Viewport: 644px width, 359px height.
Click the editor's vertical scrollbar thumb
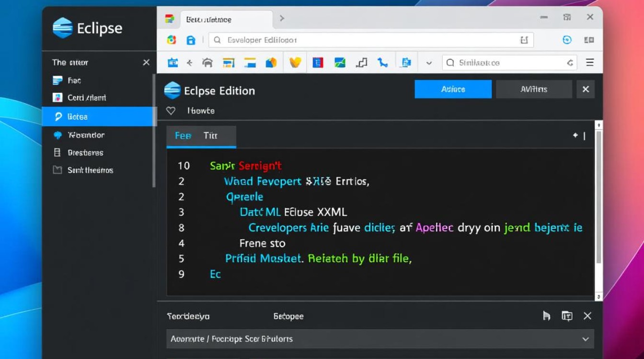tap(598, 196)
